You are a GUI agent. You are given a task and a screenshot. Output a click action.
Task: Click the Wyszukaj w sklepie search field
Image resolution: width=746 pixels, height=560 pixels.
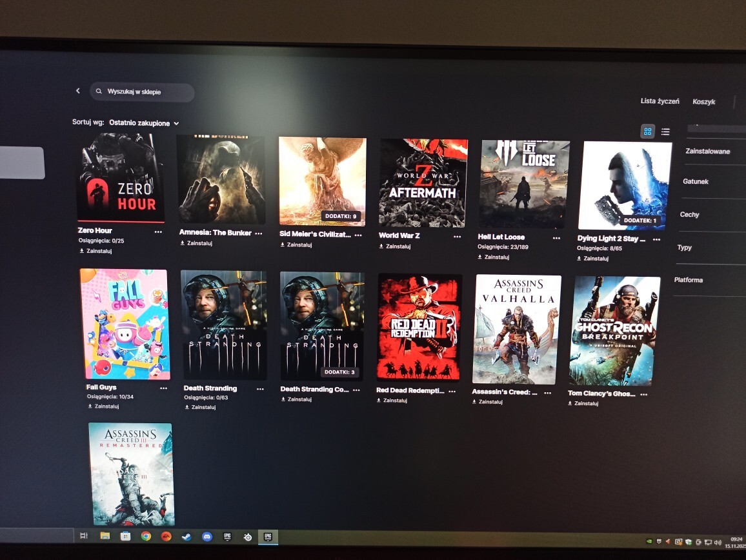[142, 92]
